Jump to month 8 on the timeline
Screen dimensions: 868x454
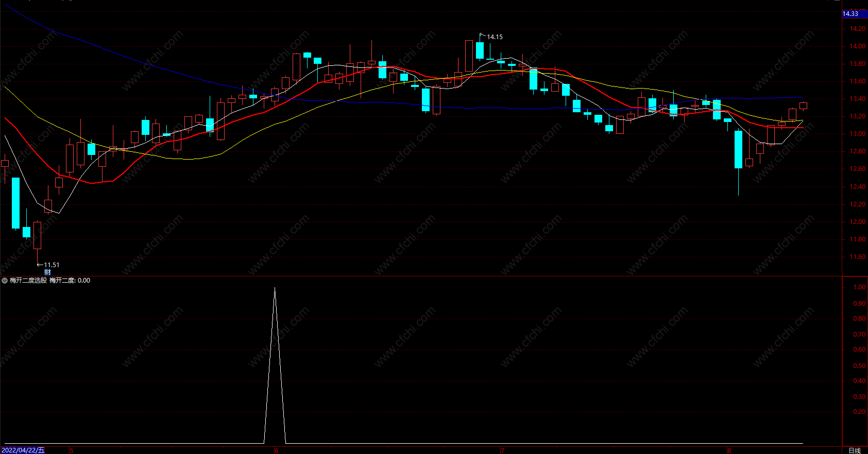pyautogui.click(x=729, y=451)
